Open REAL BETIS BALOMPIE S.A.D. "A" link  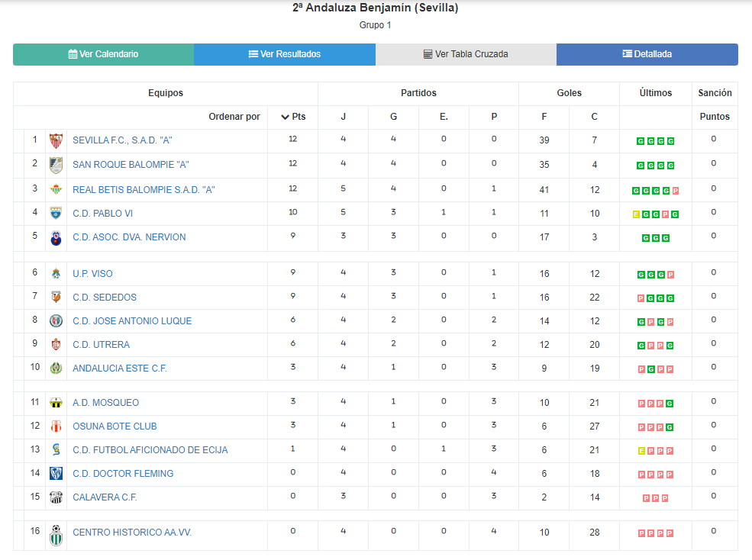[144, 190]
